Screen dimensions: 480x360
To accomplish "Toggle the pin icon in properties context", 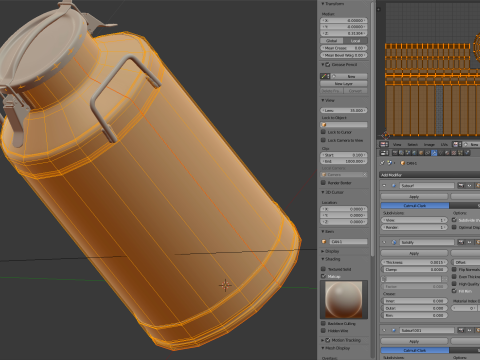I will (x=382, y=163).
